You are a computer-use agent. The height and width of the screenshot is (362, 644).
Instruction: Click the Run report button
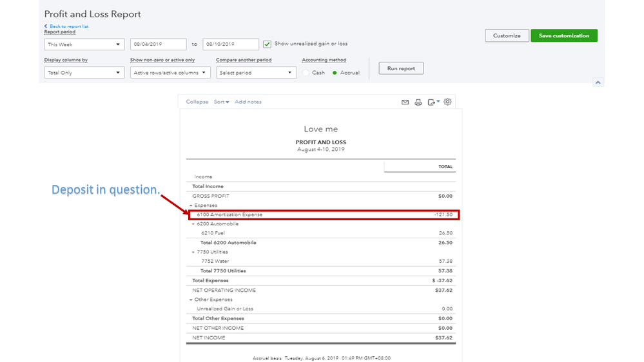(x=401, y=68)
